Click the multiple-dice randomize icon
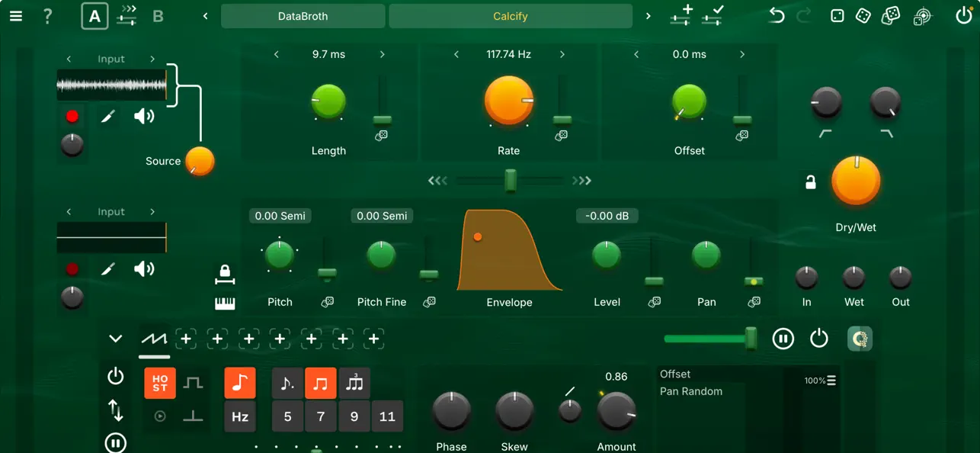This screenshot has height=453, width=980. [890, 14]
